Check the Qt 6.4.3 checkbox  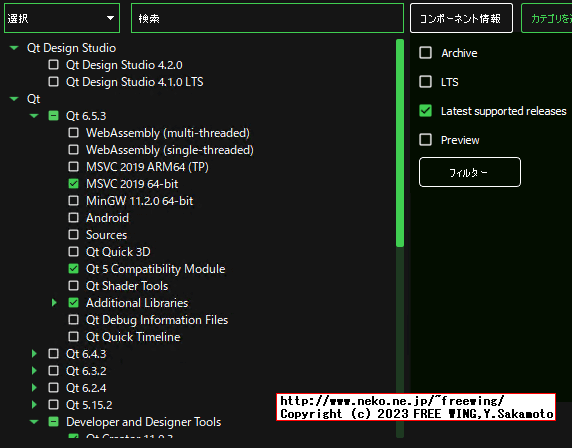coord(54,354)
